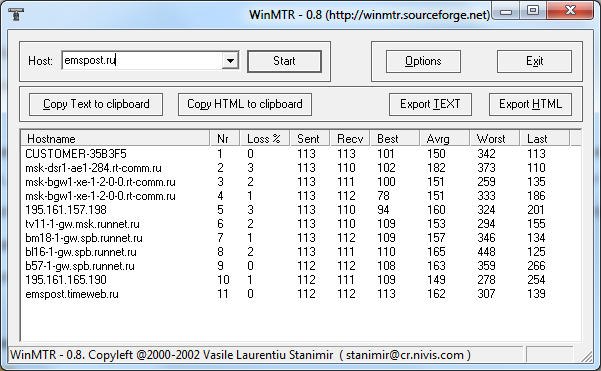Click Last value 266 for b57-1-gw
Image resolution: width=601 pixels, height=371 pixels.
(x=536, y=266)
